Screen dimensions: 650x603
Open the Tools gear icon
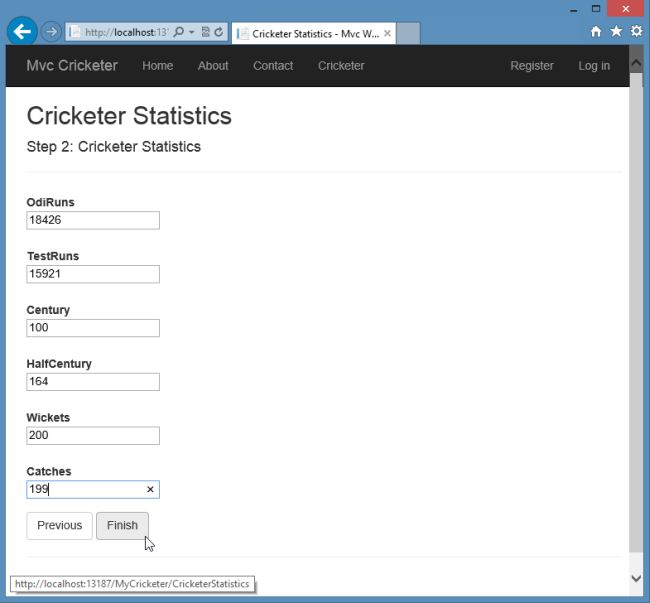tap(636, 31)
